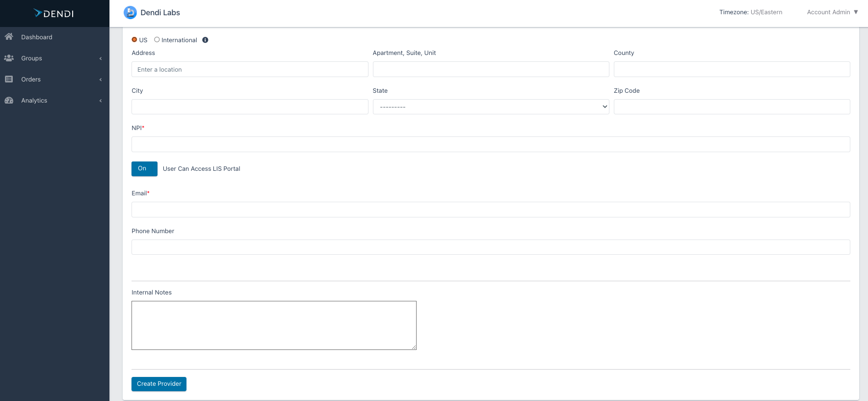
Task: Open the Groups sidebar menu item
Action: point(54,58)
